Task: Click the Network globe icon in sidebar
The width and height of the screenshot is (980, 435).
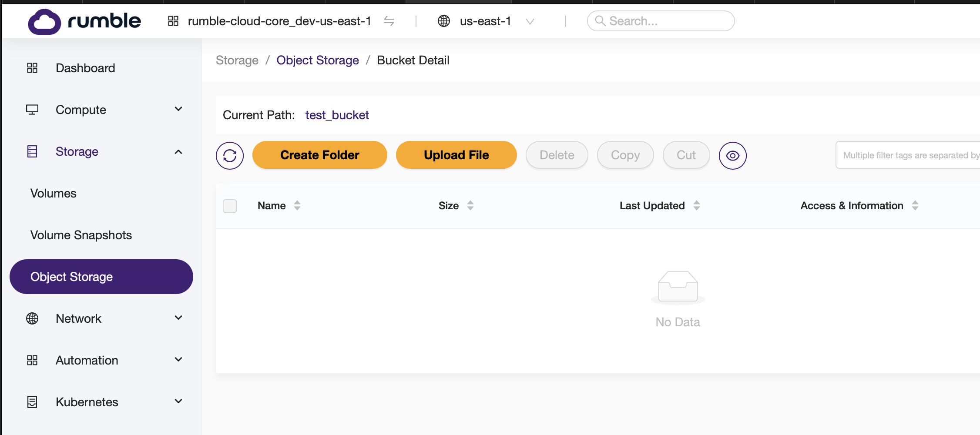Action: (x=32, y=318)
